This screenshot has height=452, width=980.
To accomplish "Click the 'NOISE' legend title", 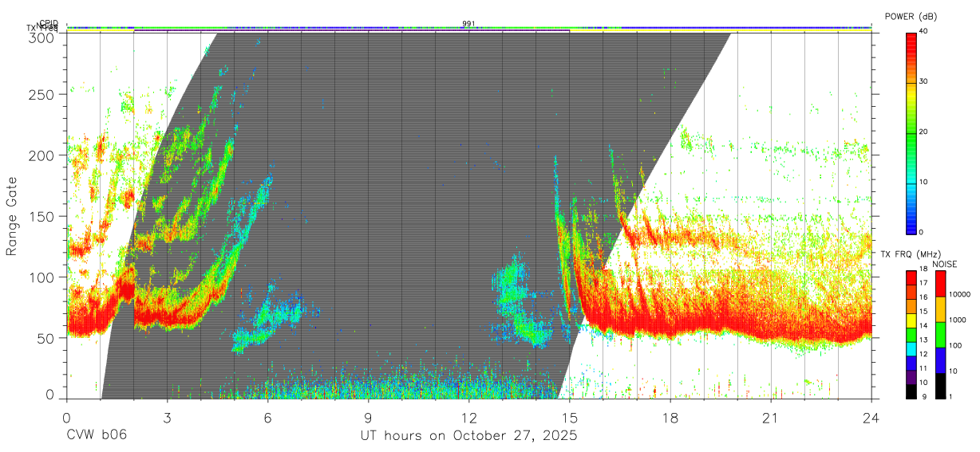I will pyautogui.click(x=945, y=264).
